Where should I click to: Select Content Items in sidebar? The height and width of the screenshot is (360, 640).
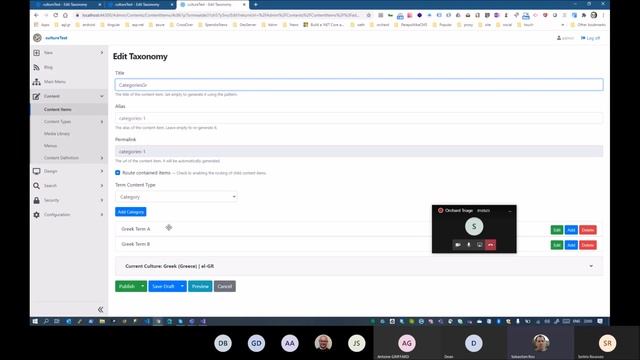click(58, 109)
